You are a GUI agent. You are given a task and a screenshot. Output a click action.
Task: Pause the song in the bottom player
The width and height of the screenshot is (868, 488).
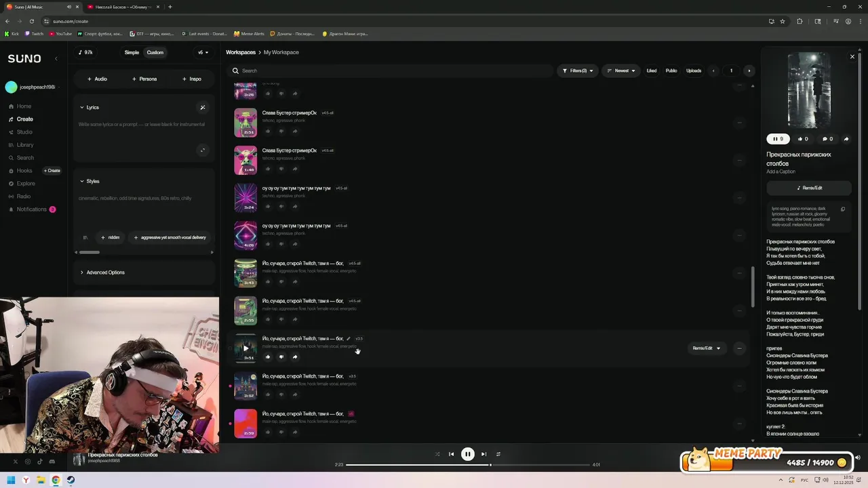point(468,454)
